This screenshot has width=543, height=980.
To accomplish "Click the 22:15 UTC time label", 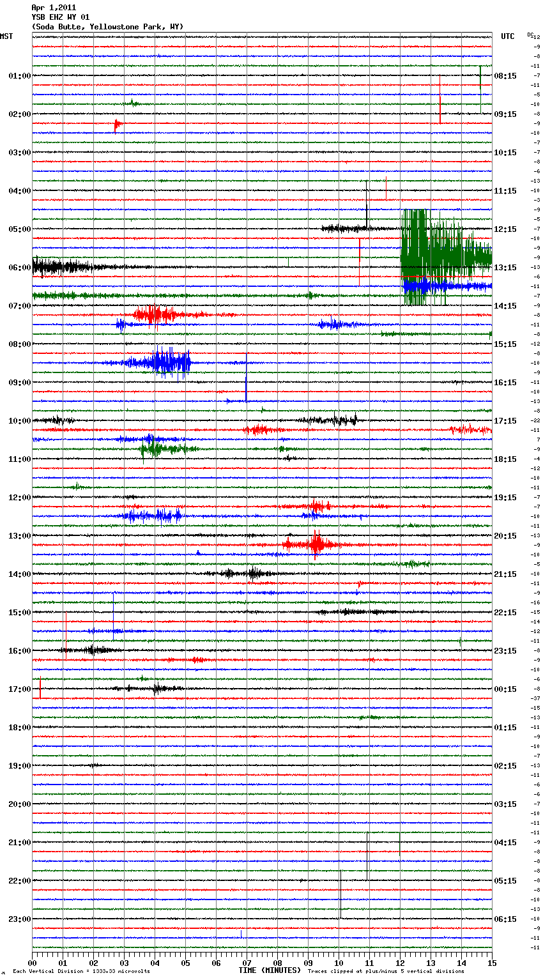I will (505, 613).
